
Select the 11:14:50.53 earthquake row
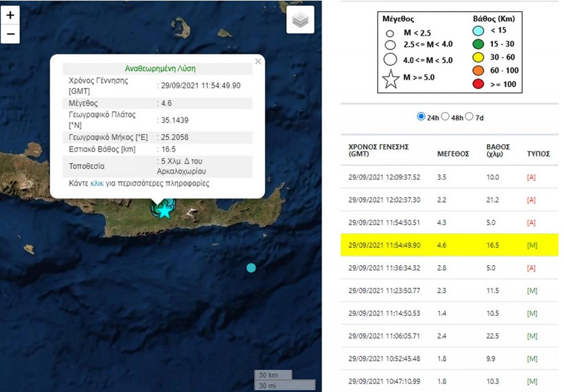click(449, 313)
